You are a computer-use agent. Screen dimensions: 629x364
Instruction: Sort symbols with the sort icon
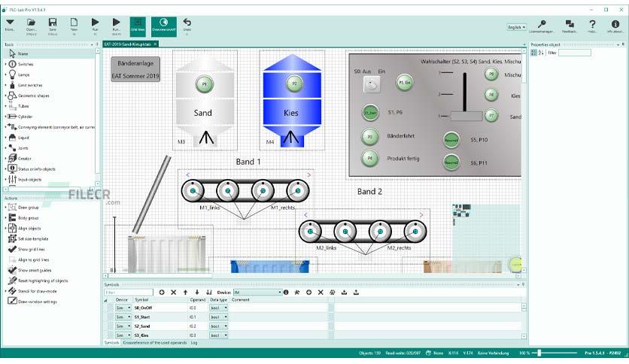point(209,293)
